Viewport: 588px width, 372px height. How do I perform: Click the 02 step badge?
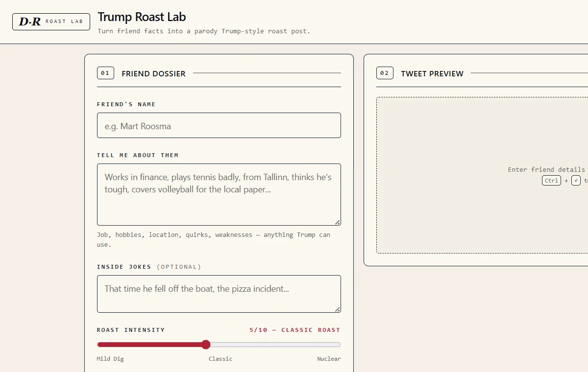point(385,73)
